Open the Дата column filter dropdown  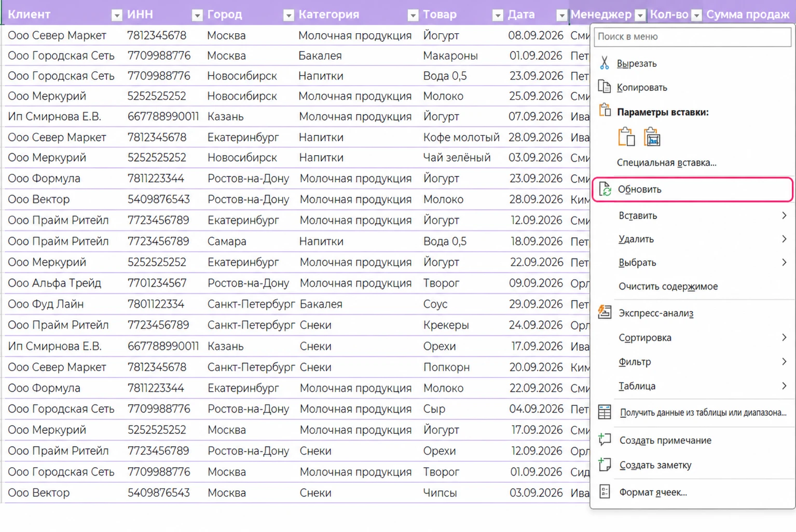pos(561,15)
